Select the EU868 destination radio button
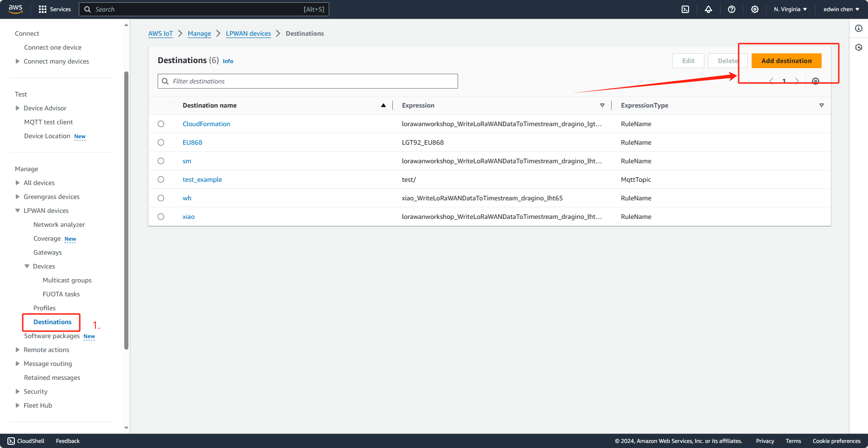The height and width of the screenshot is (448, 868). click(x=161, y=142)
